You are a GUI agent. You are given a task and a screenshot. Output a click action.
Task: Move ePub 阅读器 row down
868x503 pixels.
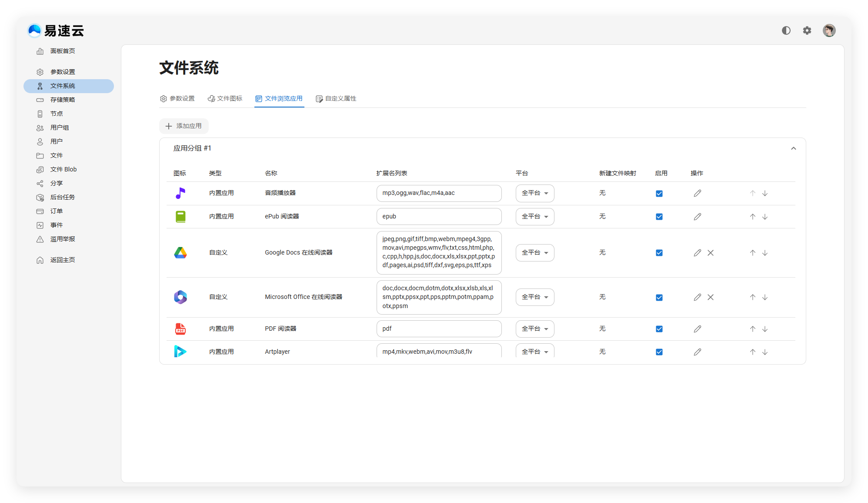click(x=765, y=217)
